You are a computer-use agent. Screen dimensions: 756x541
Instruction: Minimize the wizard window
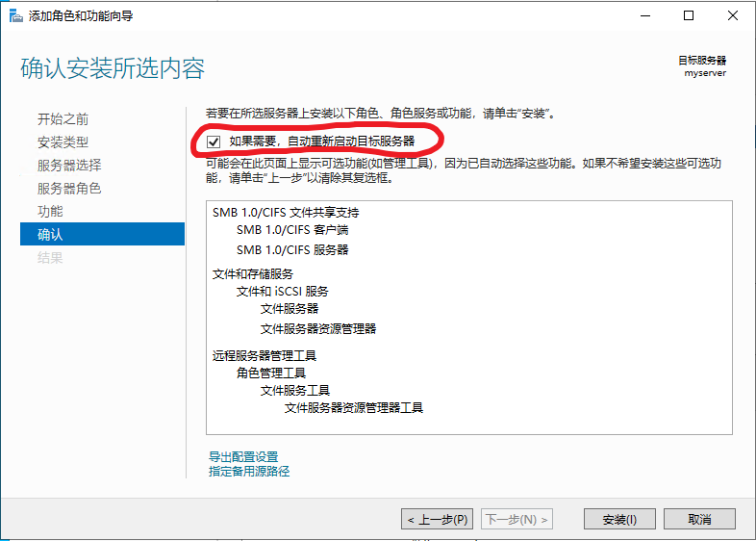click(644, 15)
